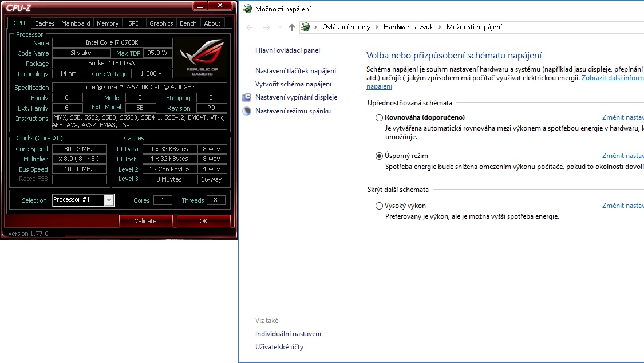Click the OK button in CPU-Z
644x363 pixels.
coord(203,221)
